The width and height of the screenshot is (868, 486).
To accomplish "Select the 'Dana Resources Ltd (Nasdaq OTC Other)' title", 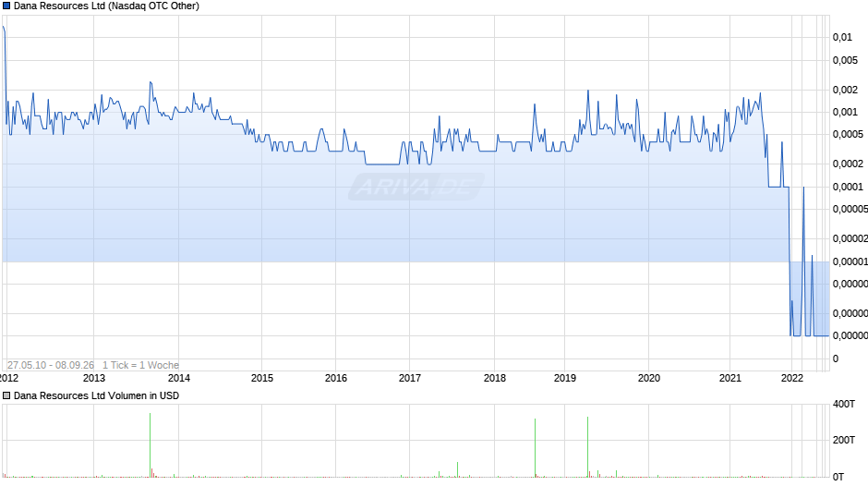I will click(106, 6).
